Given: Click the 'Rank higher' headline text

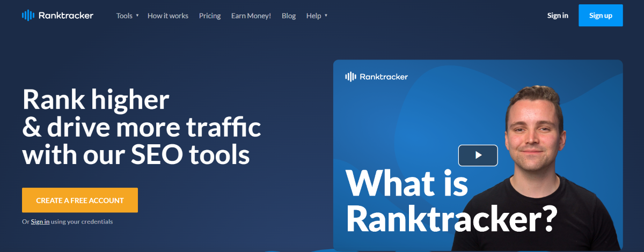Looking at the screenshot, I should 96,100.
